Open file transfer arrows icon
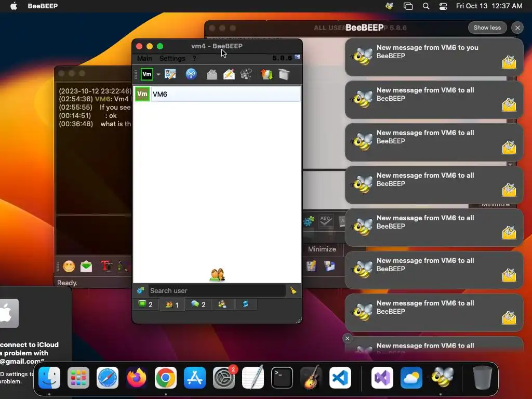Viewport: 532px width, 399px height. click(267, 74)
